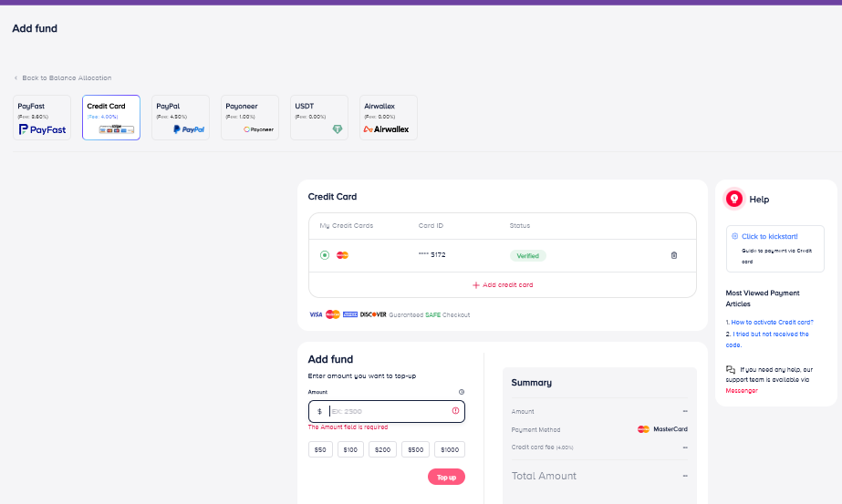This screenshot has height=504, width=842.
Task: Click the kickstart guide icon
Action: (735, 236)
